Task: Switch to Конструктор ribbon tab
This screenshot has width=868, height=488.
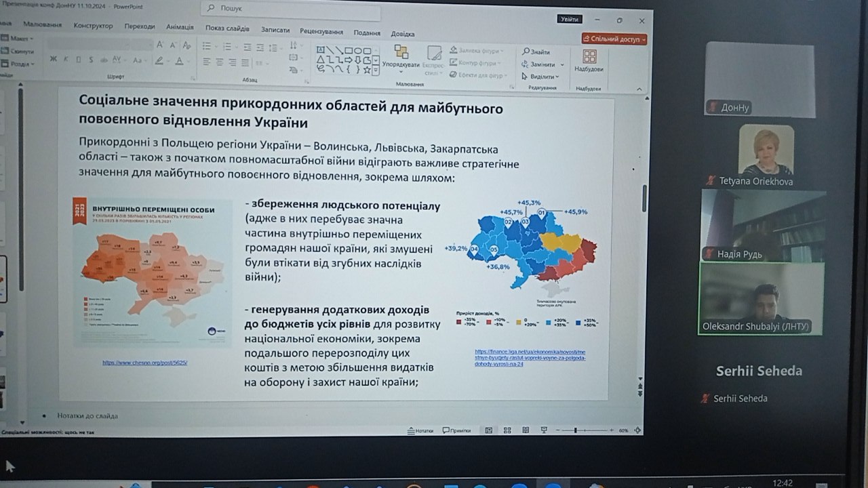Action: click(93, 26)
